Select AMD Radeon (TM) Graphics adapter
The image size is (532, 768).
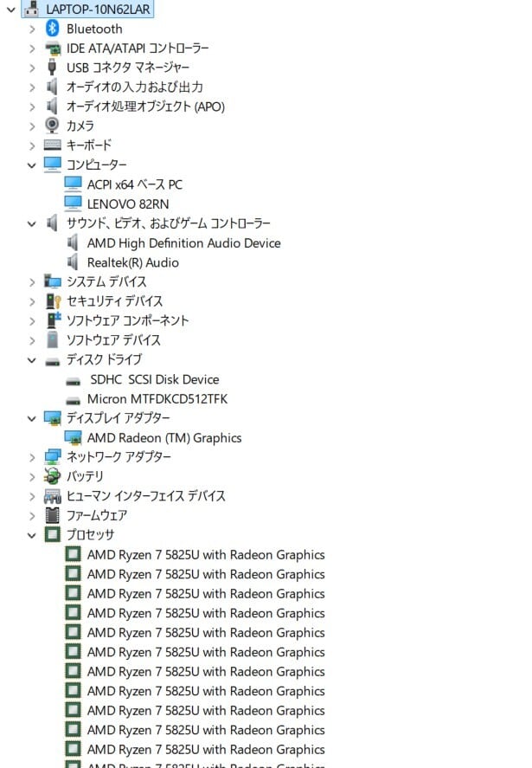164,438
